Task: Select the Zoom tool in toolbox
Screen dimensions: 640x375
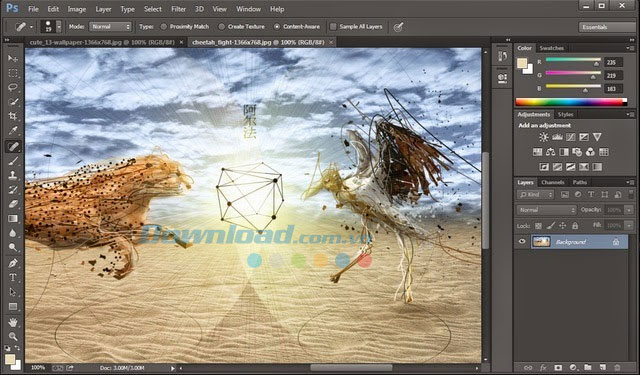Action: coord(13,337)
